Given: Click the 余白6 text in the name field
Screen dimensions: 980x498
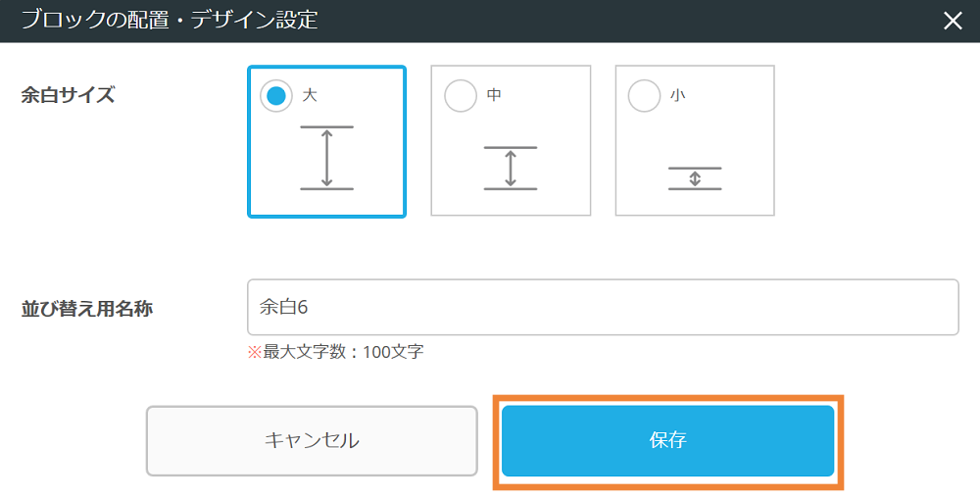Looking at the screenshot, I should (284, 308).
